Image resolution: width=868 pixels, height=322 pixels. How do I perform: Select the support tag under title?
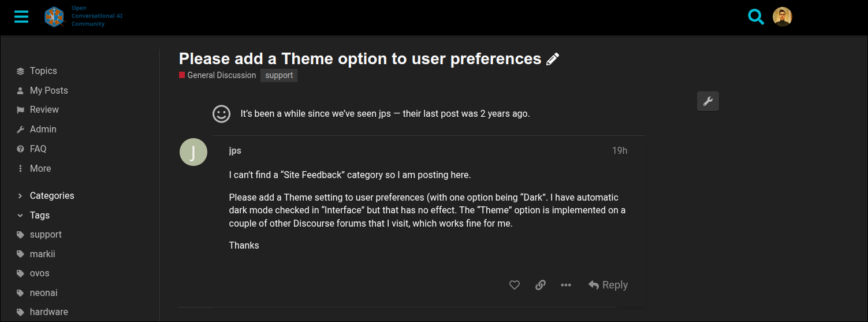click(279, 75)
